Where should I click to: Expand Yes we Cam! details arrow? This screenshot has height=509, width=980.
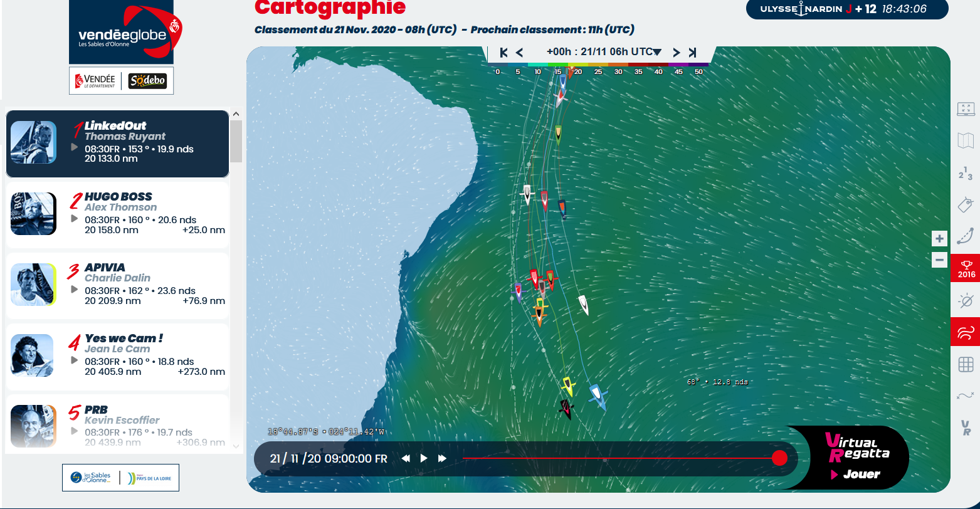tap(75, 360)
